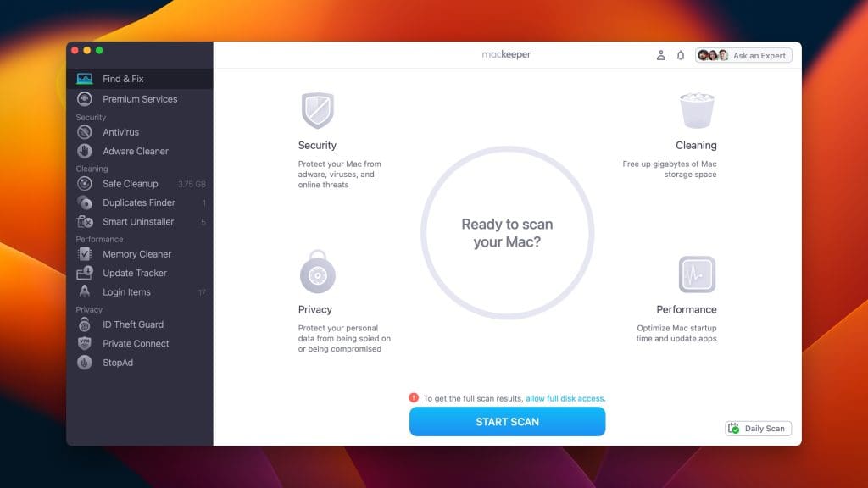Screen dimensions: 868x488
Task: Click 'Protect your personal data' description
Action: coord(344,339)
